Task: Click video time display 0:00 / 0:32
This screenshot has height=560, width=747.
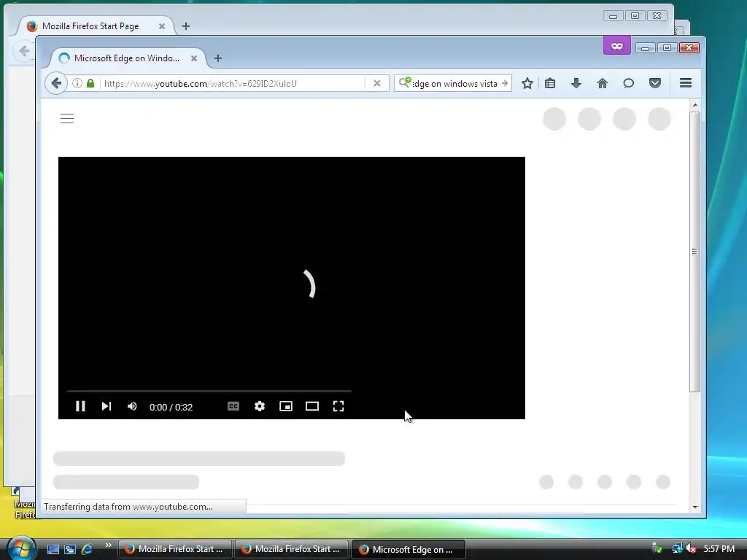Action: 171,407
